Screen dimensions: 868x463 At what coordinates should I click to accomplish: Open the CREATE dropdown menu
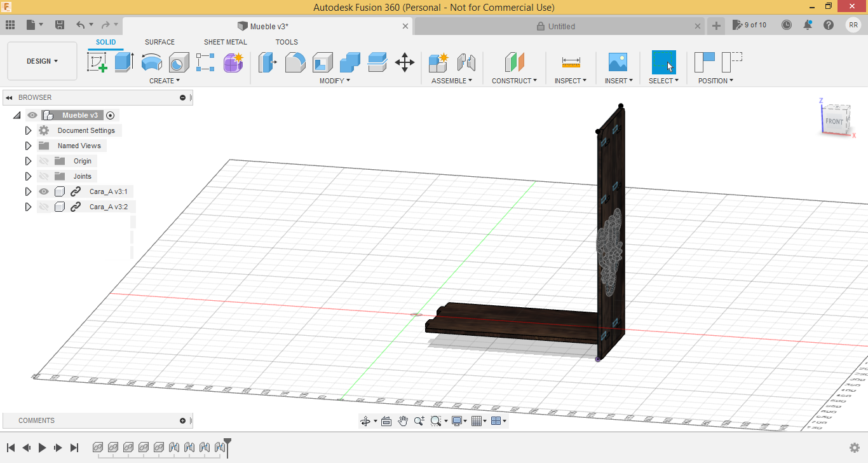(x=165, y=81)
